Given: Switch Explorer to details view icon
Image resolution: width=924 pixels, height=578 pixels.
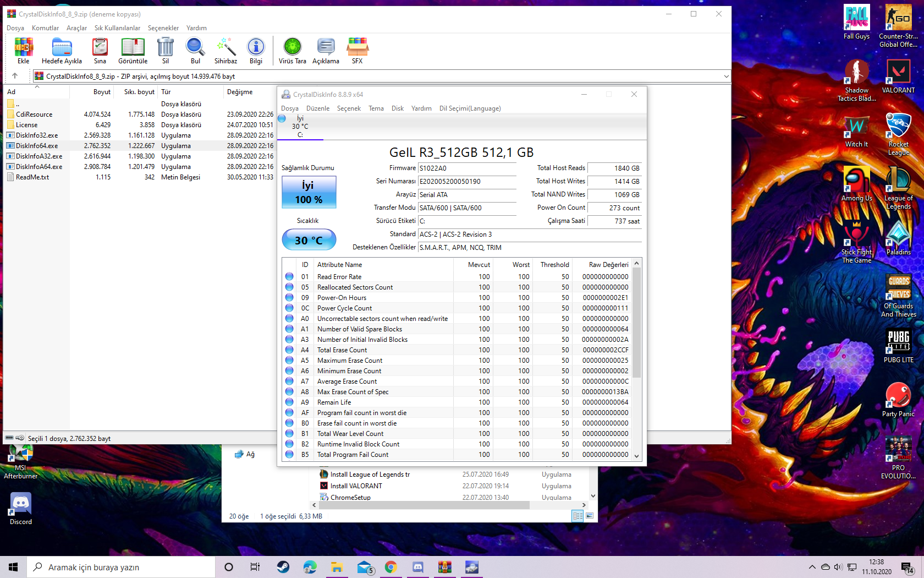Looking at the screenshot, I should click(577, 516).
